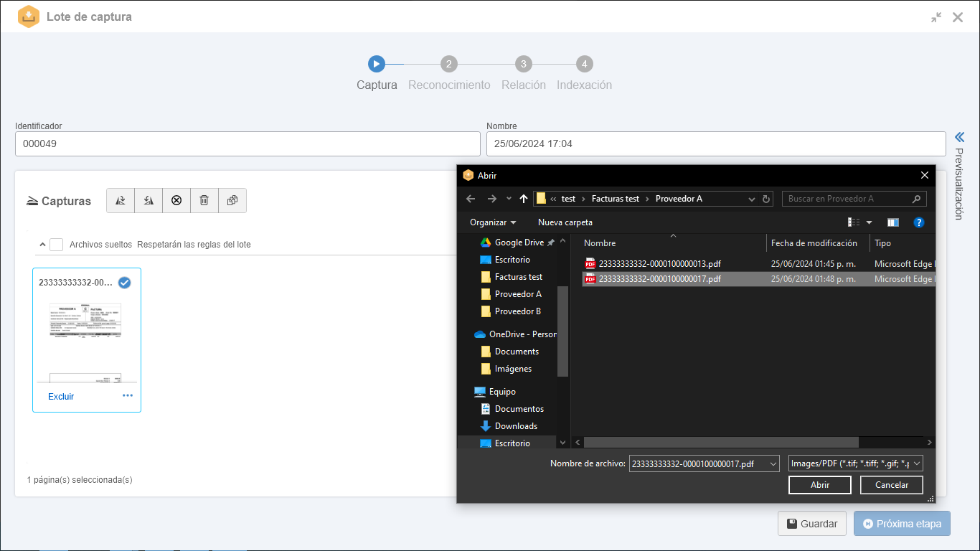Check the Archivos sueltos checkbox
Screen dimensions: 980x551
pos(57,245)
